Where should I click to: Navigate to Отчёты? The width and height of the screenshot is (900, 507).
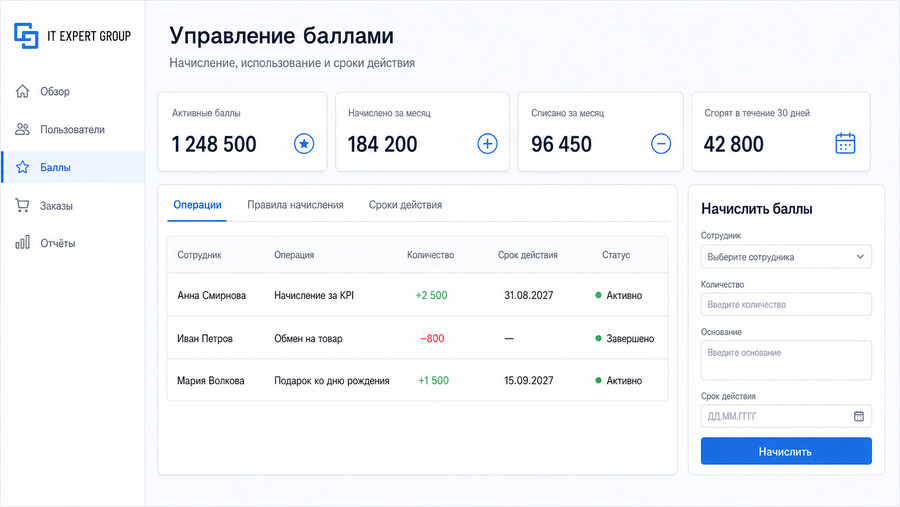coord(73,243)
